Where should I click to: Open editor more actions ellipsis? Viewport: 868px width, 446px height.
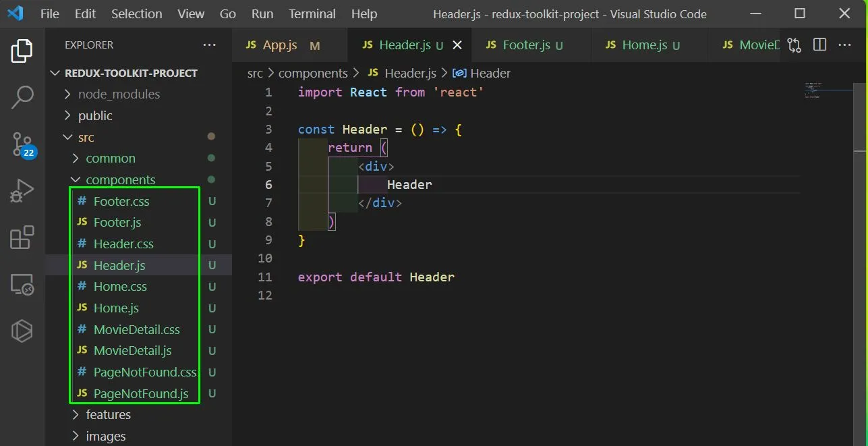click(x=844, y=45)
